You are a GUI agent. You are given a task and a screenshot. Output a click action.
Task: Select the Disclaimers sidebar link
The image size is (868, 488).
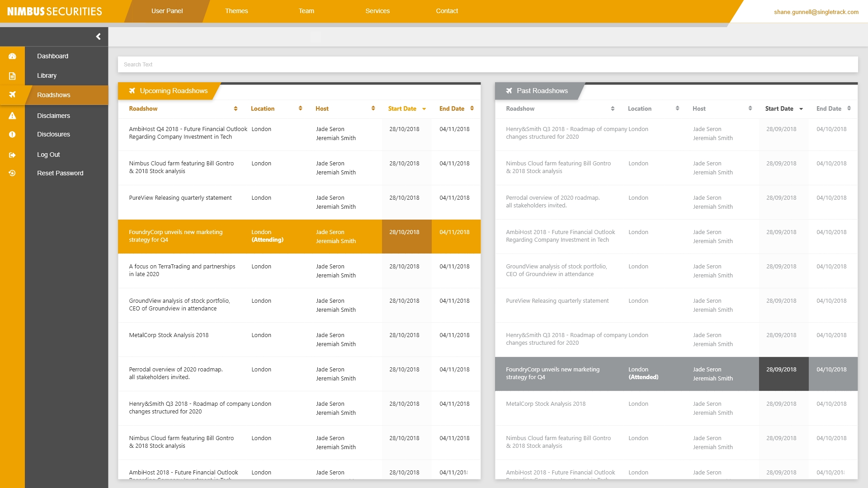tap(53, 116)
